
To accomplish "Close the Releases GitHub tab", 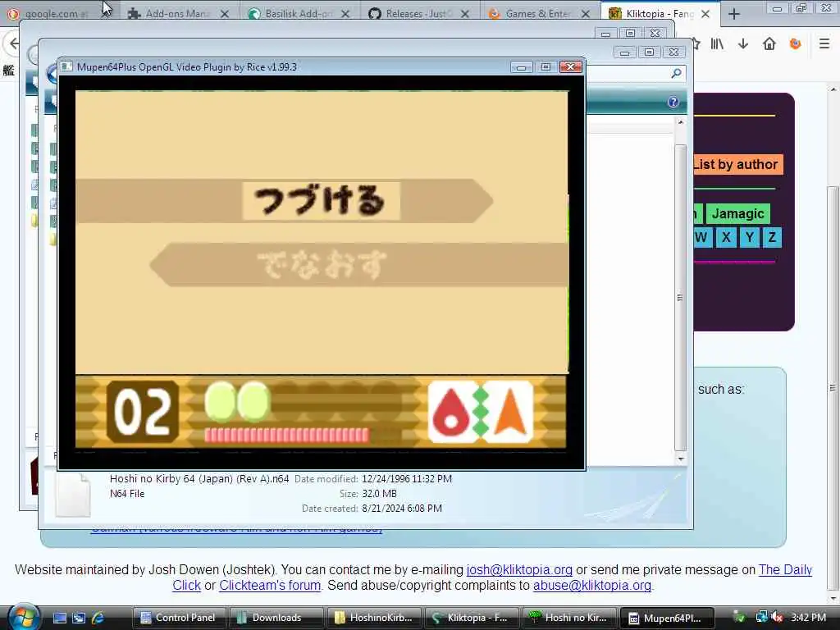I will [465, 14].
